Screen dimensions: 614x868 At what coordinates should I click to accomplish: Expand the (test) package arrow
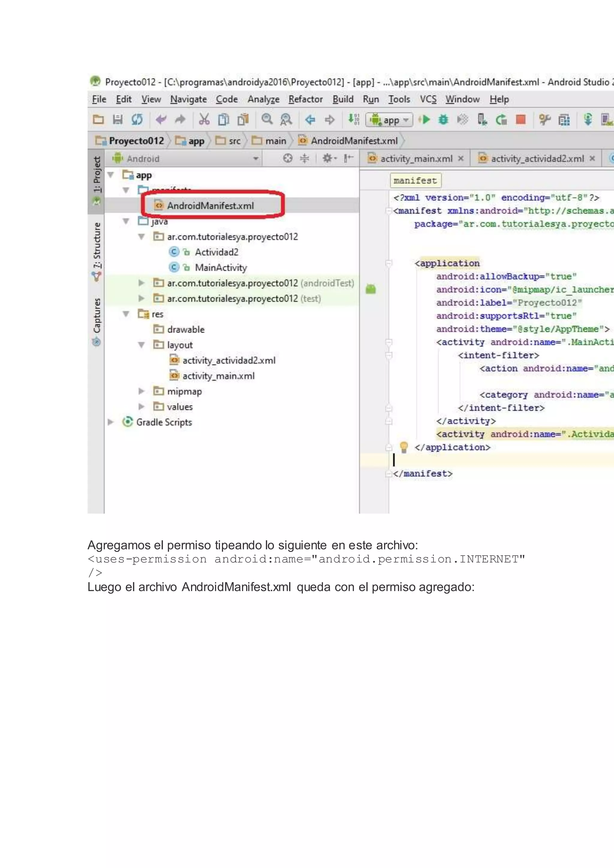point(142,299)
